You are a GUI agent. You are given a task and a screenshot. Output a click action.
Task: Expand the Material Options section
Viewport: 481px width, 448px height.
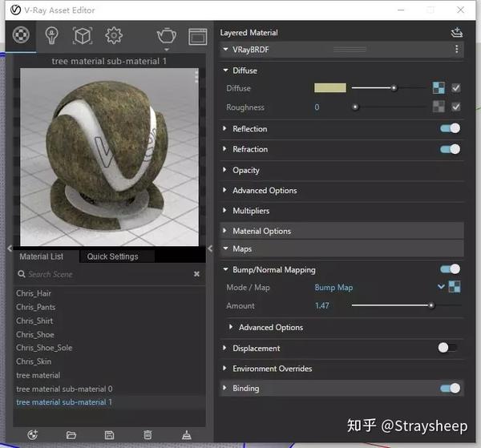pos(224,231)
